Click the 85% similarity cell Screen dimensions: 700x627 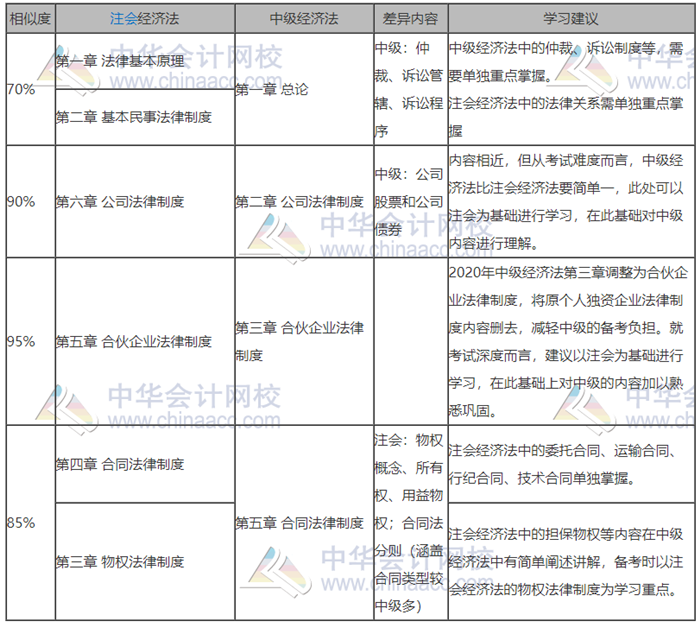click(30, 522)
